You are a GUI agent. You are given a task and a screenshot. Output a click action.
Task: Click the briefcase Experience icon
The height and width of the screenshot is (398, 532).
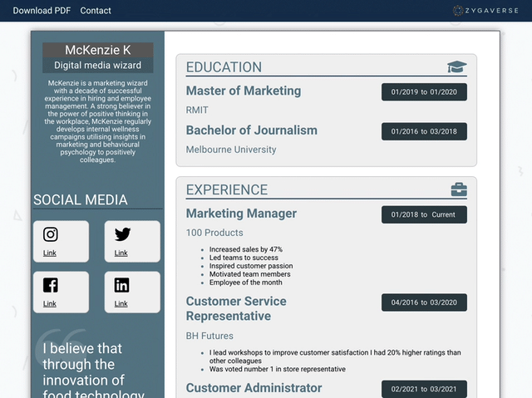click(x=458, y=189)
